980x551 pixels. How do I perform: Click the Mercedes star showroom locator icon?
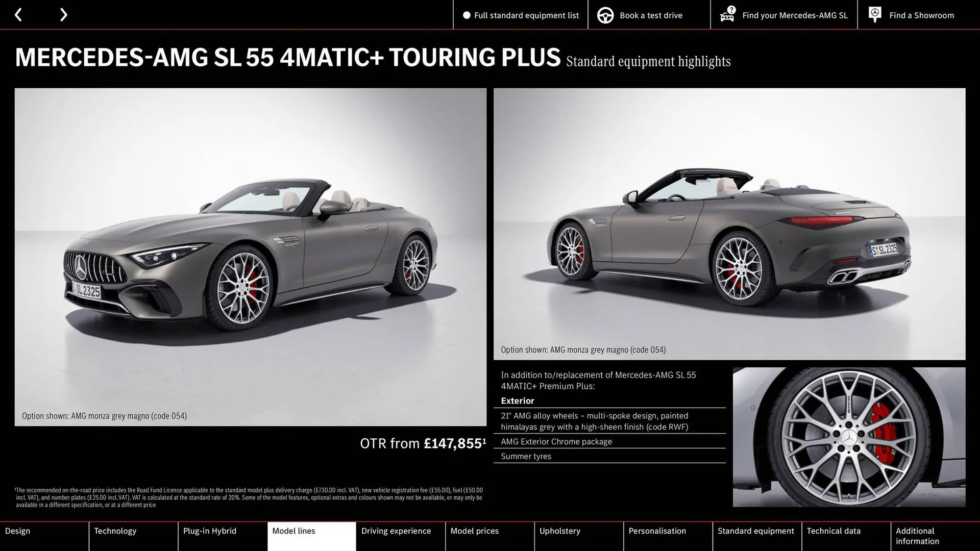coord(874,15)
